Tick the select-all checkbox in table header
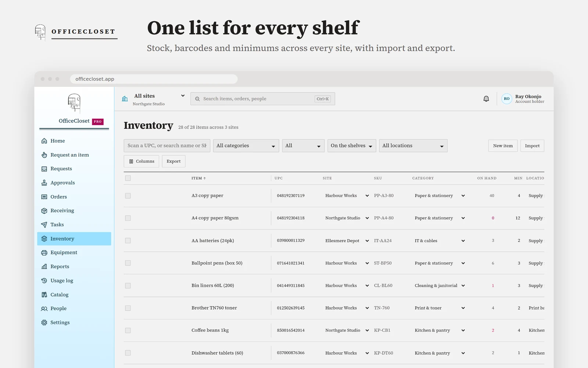 [128, 178]
